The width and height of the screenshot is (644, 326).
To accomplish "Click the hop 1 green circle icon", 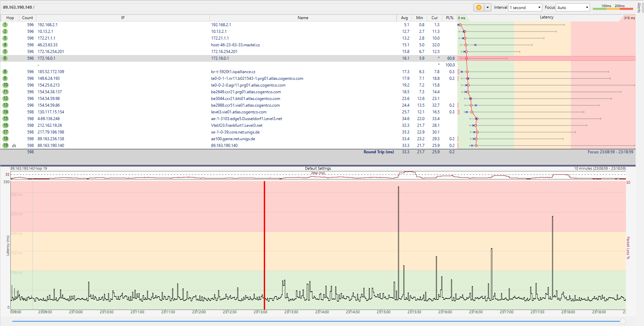I will (x=5, y=25).
